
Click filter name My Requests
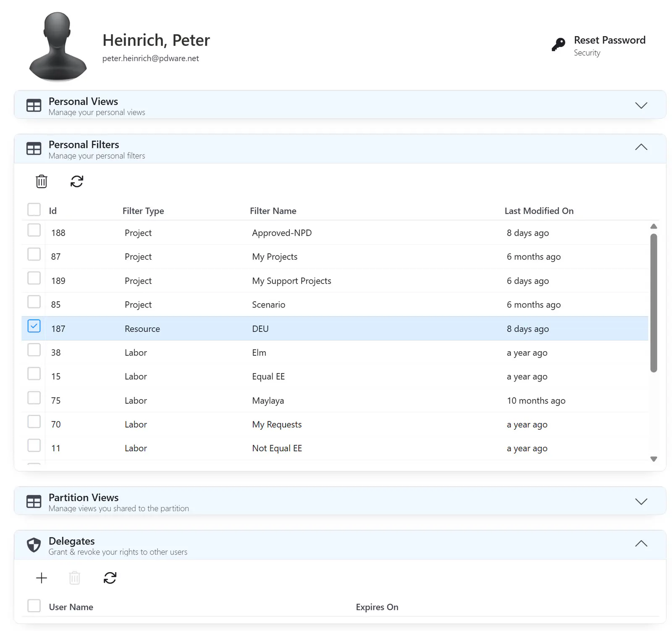pos(277,424)
